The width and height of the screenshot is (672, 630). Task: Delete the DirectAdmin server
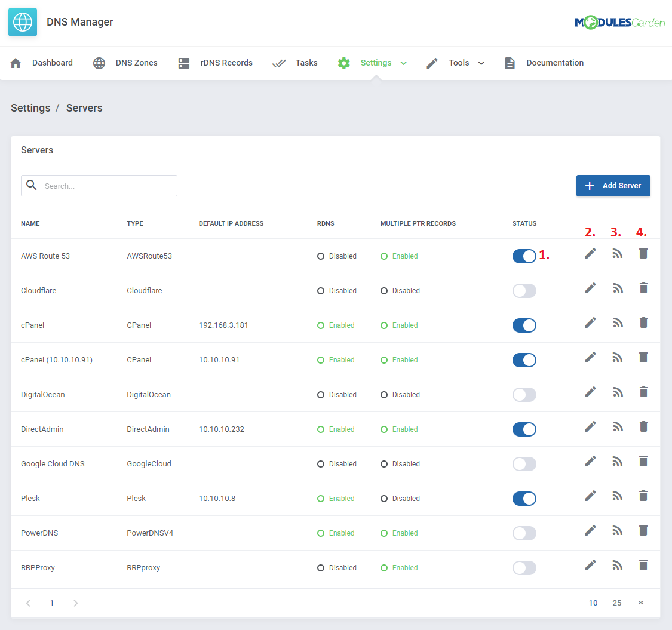pos(643,427)
